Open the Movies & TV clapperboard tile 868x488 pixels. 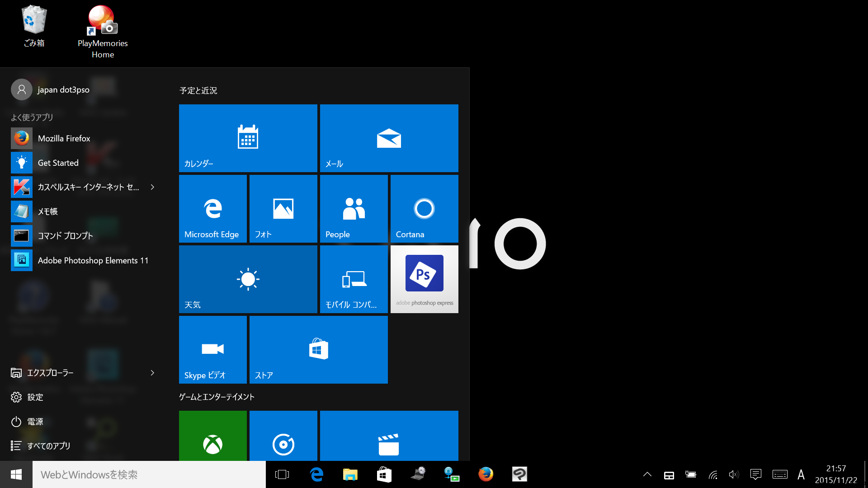click(x=389, y=436)
